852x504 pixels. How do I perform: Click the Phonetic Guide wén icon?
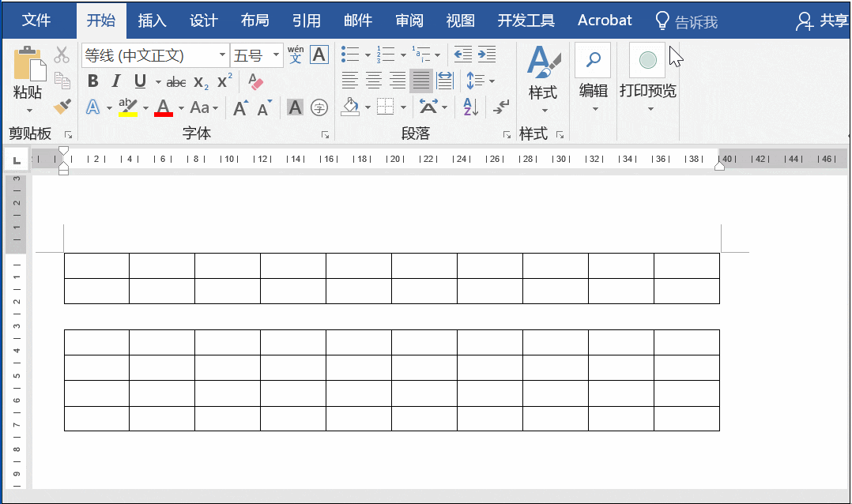point(296,55)
